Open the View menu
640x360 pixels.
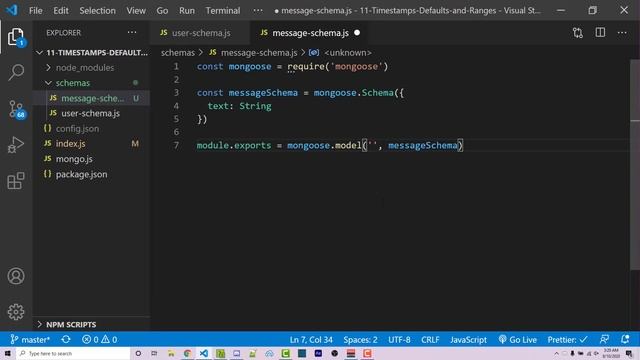click(136, 11)
